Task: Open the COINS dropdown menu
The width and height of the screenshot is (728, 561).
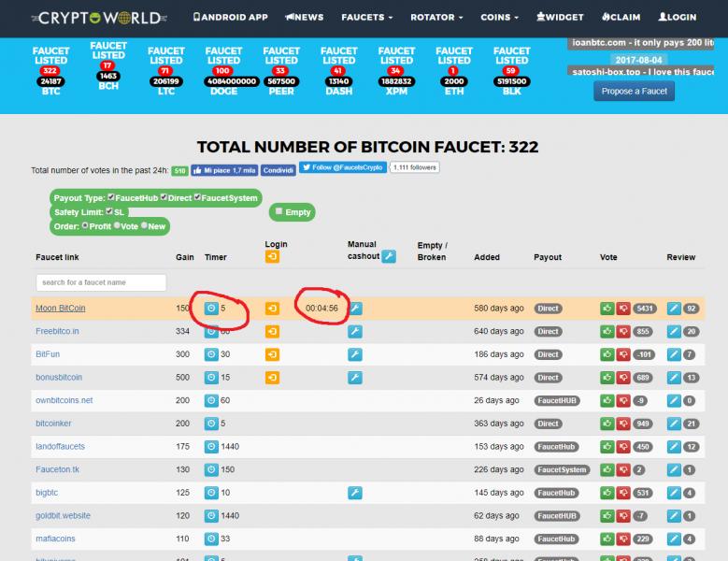Action: click(500, 17)
